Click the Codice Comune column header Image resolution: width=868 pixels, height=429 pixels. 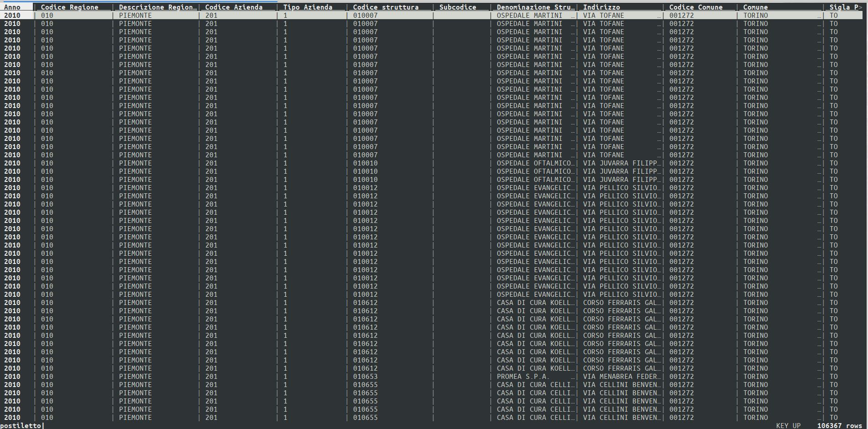pyautogui.click(x=696, y=7)
